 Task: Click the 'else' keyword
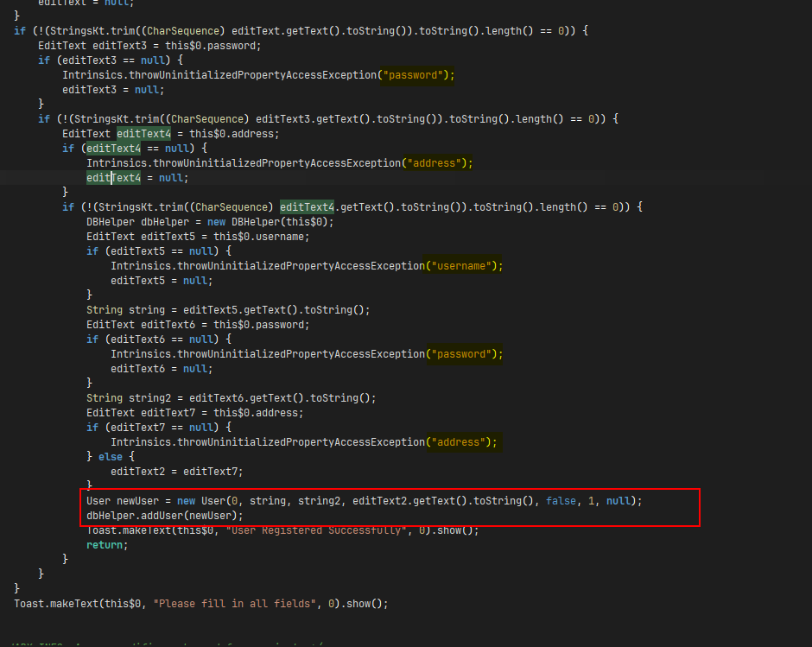[x=111, y=457]
